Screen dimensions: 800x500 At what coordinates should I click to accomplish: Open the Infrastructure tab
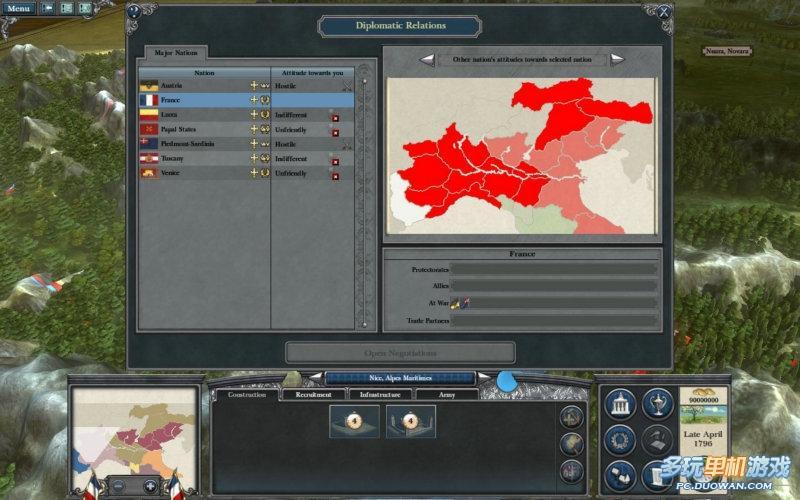(x=380, y=394)
